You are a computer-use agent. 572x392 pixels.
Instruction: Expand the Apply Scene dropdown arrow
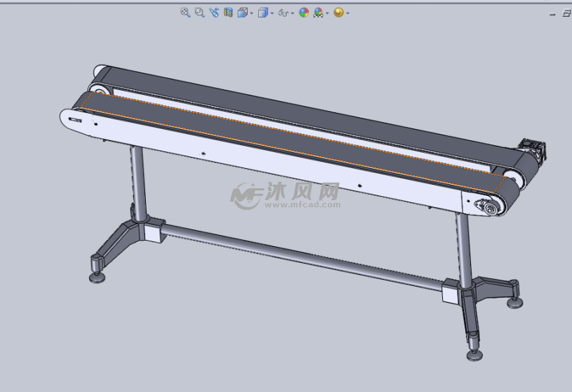click(x=327, y=13)
